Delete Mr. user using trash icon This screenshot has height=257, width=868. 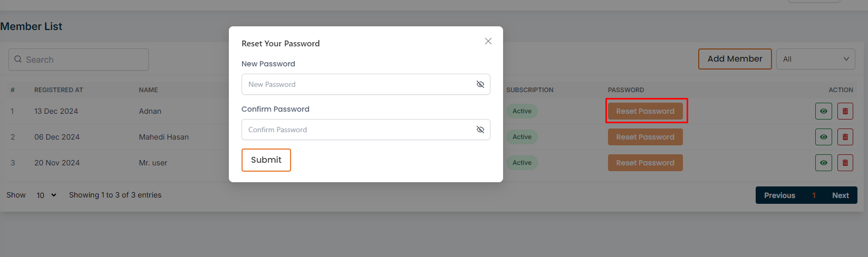845,163
